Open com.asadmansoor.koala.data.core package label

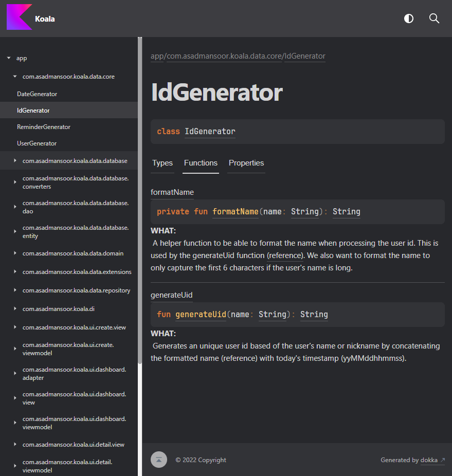point(68,77)
